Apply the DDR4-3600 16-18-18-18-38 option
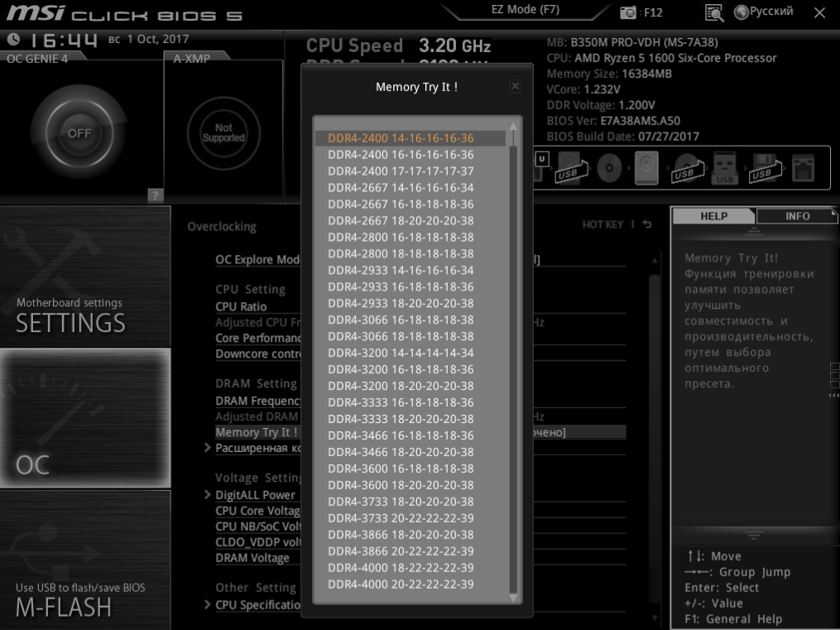The image size is (840, 630). [410, 469]
